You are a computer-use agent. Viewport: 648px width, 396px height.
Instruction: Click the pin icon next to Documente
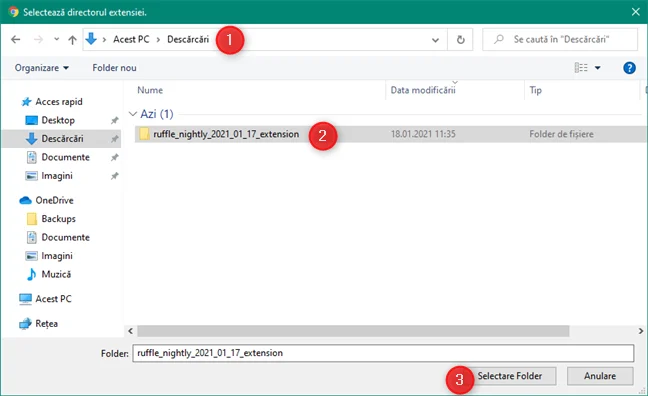tap(114, 157)
